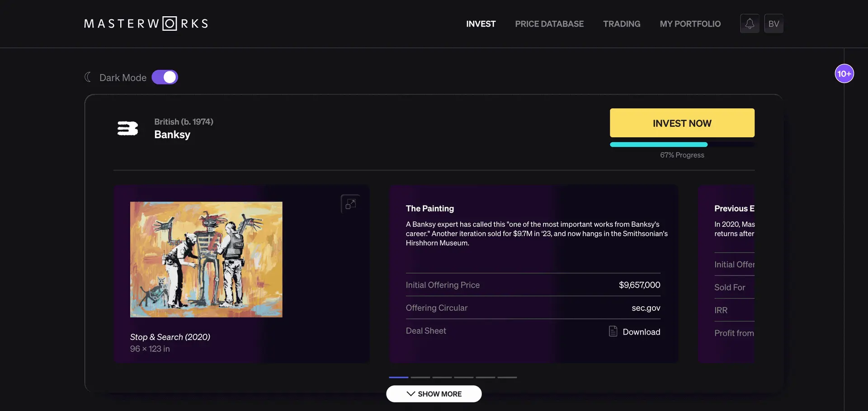Open the notifications bell icon
This screenshot has height=411, width=868.
click(x=750, y=23)
